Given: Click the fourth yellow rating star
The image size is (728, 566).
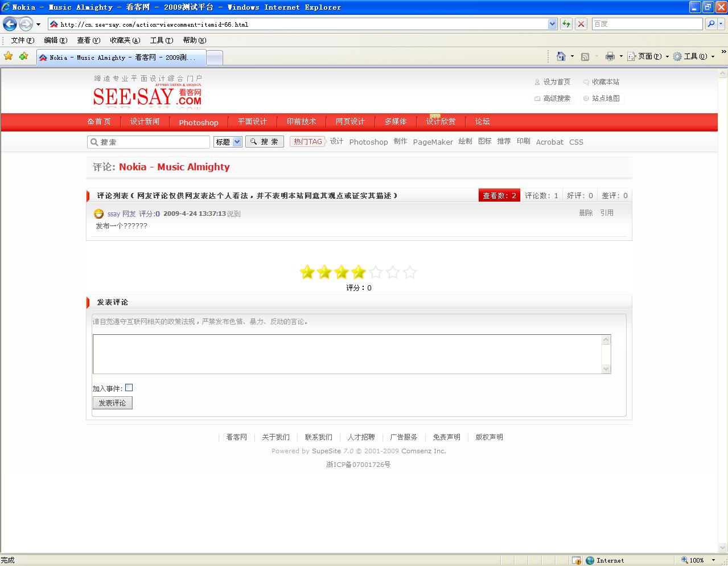Looking at the screenshot, I should [x=359, y=272].
